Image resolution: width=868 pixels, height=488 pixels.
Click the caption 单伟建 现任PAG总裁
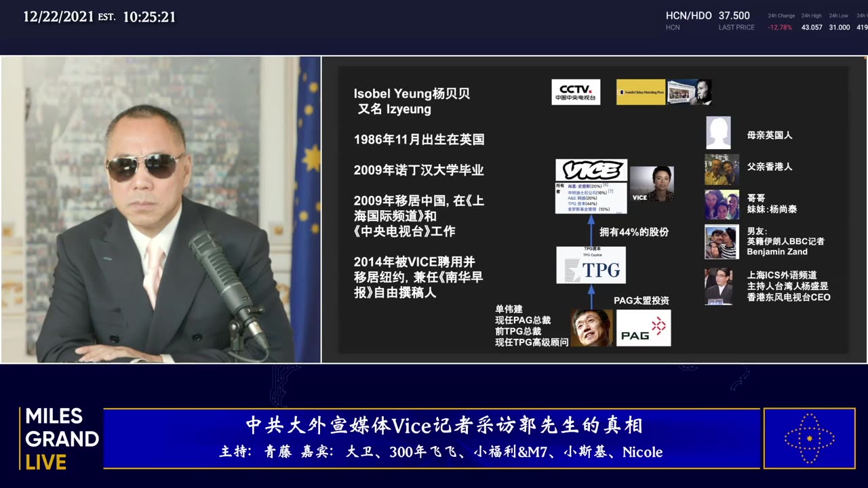(532, 326)
